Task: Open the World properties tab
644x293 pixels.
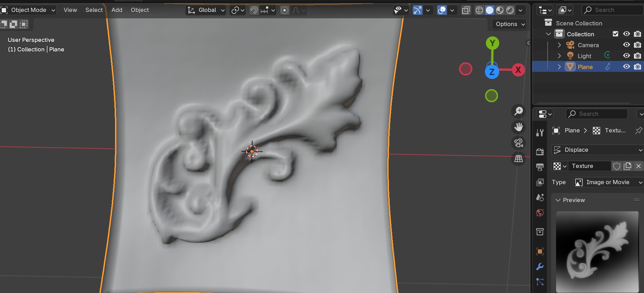Action: point(540,213)
